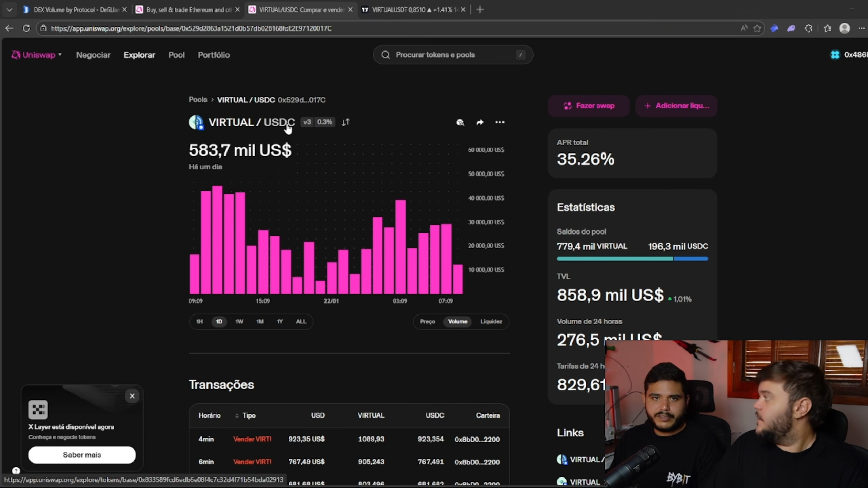Select the 1W chart range

point(239,322)
